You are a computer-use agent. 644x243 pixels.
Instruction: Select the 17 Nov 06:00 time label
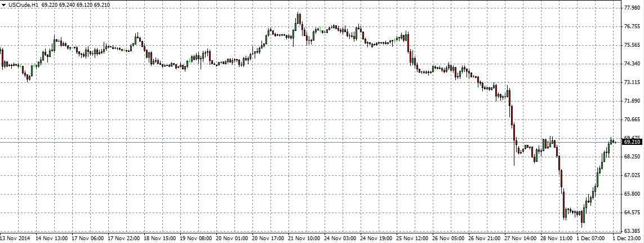(88, 238)
